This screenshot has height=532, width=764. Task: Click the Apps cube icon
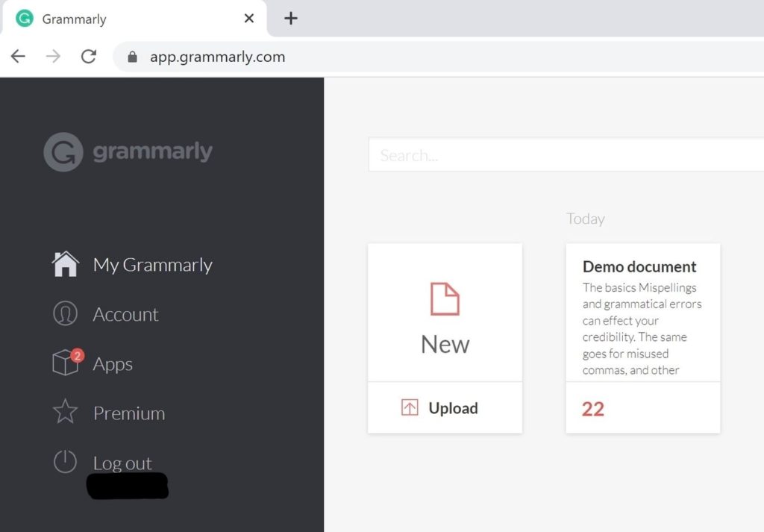click(x=66, y=363)
